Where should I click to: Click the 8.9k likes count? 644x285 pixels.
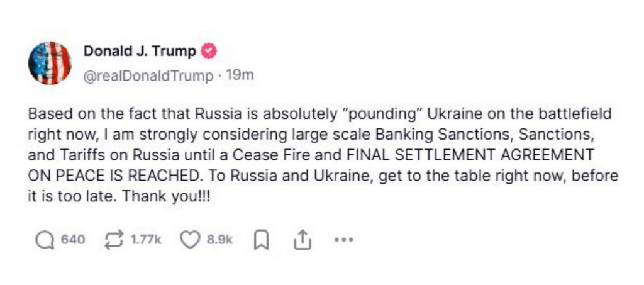pos(219,240)
